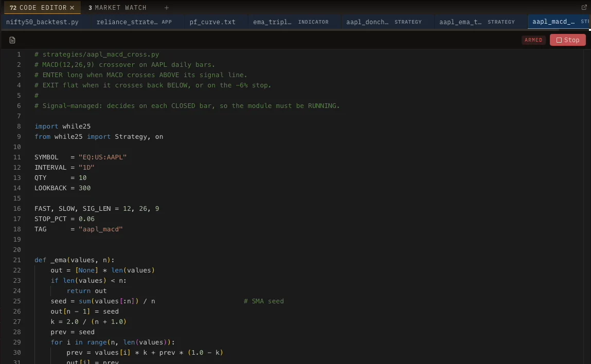Click the out = [None] * len(values) line
The width and height of the screenshot is (591, 364).
102,270
